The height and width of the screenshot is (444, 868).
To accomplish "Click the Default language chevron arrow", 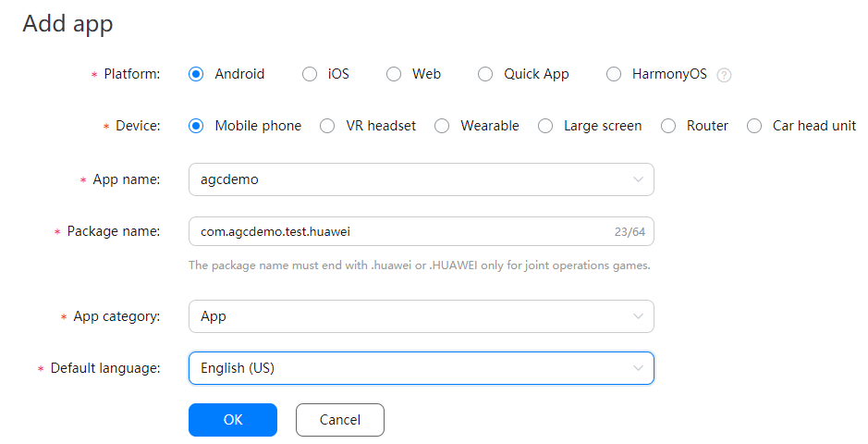I will click(x=638, y=368).
